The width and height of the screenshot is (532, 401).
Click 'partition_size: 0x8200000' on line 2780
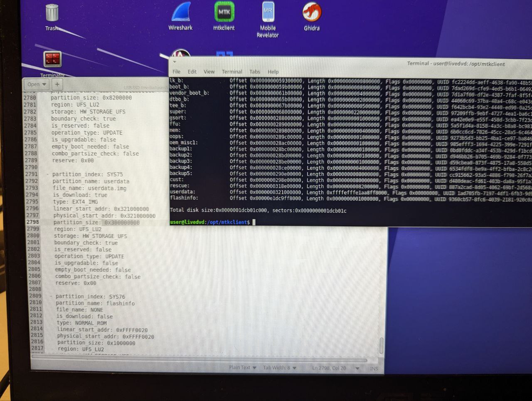tap(91, 98)
